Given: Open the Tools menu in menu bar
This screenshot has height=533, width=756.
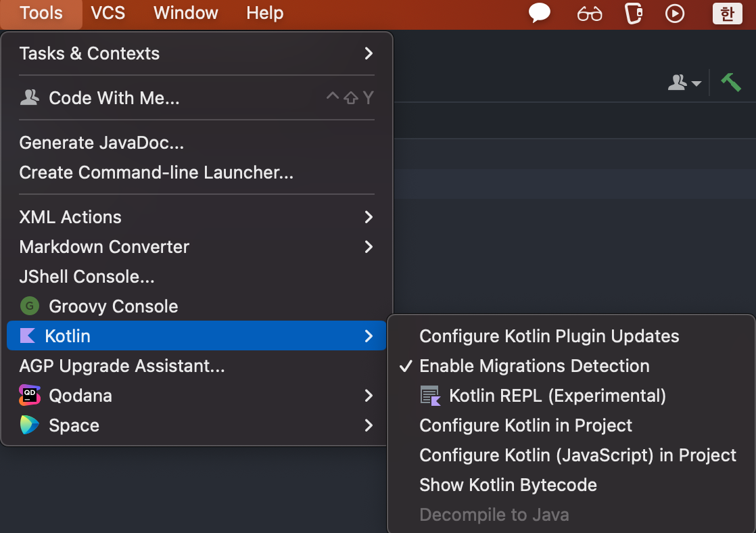Looking at the screenshot, I should [x=41, y=13].
